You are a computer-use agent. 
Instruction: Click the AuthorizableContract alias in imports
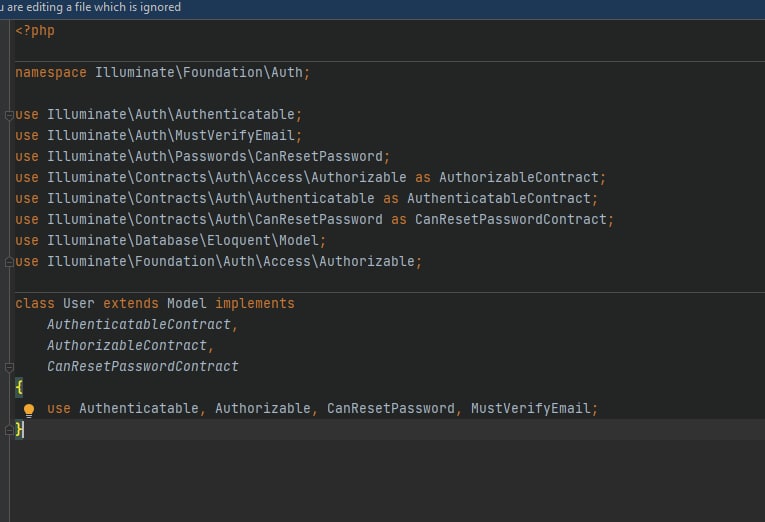pos(519,178)
